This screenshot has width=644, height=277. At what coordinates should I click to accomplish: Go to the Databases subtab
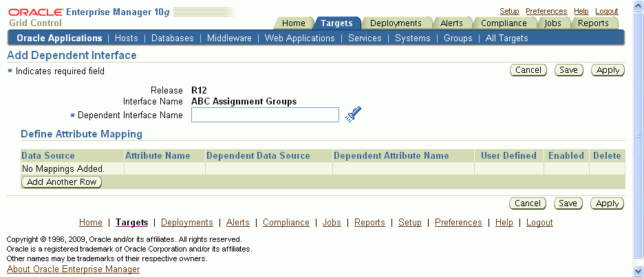(173, 38)
